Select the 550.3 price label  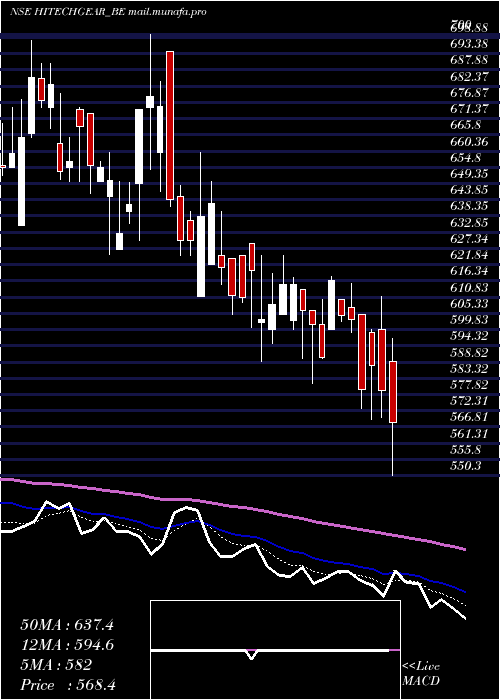point(465,468)
